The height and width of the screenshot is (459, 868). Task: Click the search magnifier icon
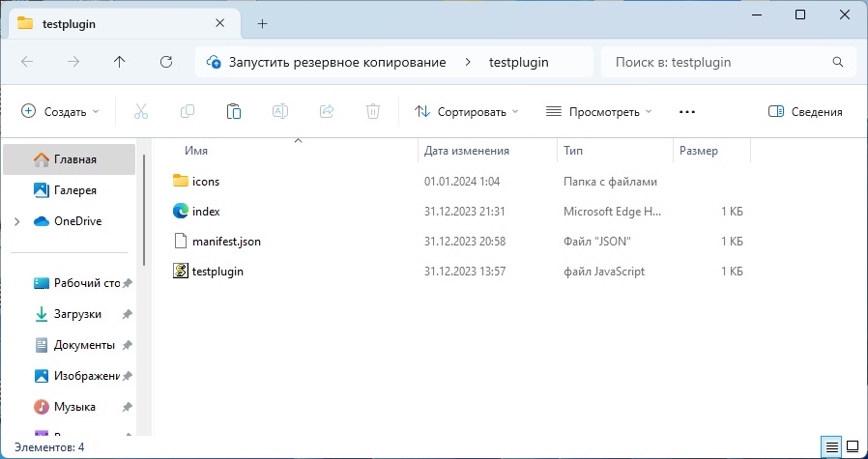click(x=838, y=62)
